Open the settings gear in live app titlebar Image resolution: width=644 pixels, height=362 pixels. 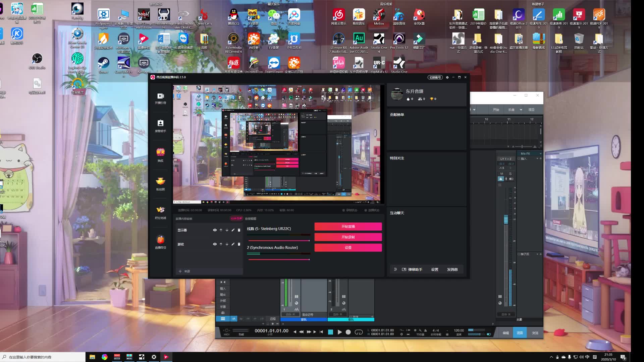pos(447,77)
